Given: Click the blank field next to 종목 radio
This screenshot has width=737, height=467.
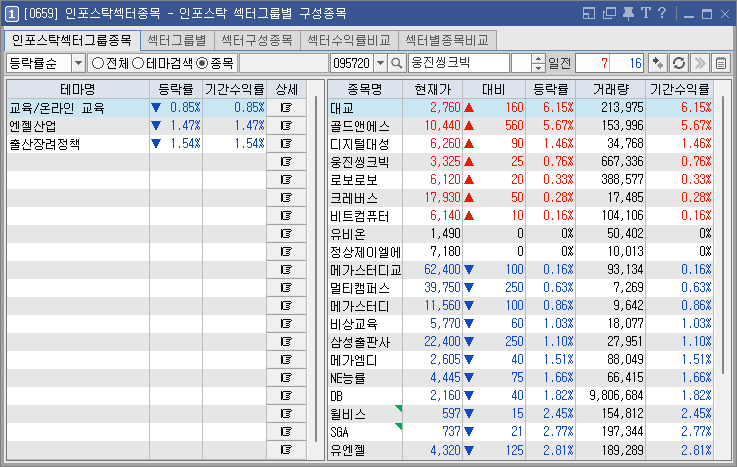Looking at the screenshot, I should pyautogui.click(x=283, y=63).
